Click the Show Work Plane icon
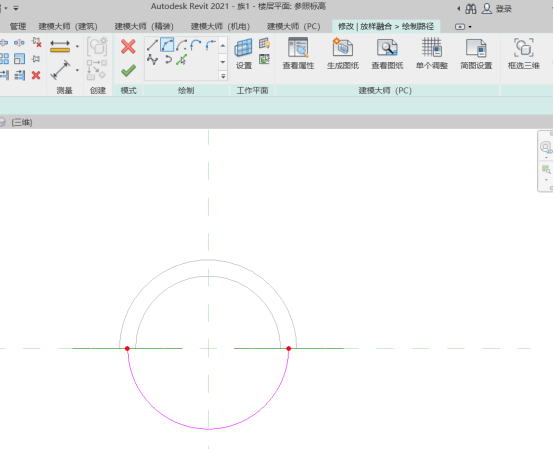Screen dimensions: 554x449 click(x=264, y=43)
